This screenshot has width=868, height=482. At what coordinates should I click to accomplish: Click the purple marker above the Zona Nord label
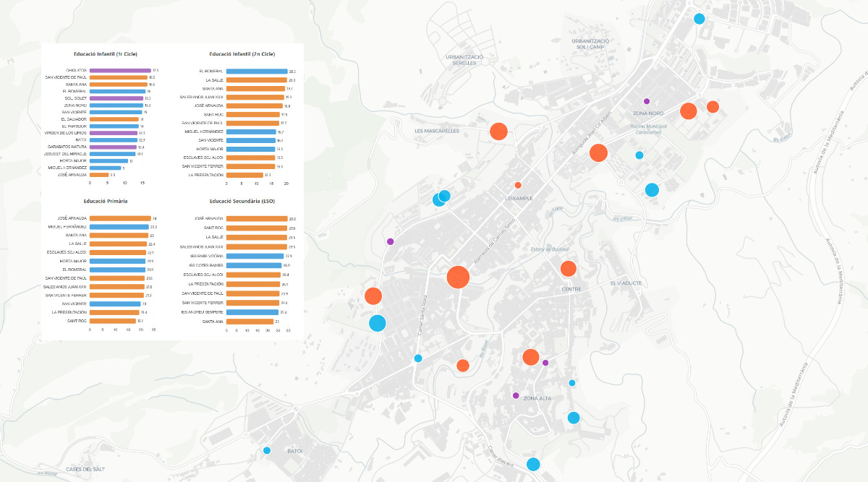(x=647, y=101)
